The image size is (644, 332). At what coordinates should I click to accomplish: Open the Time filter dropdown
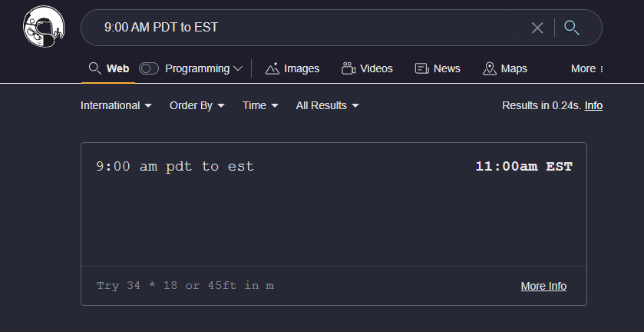pyautogui.click(x=260, y=105)
